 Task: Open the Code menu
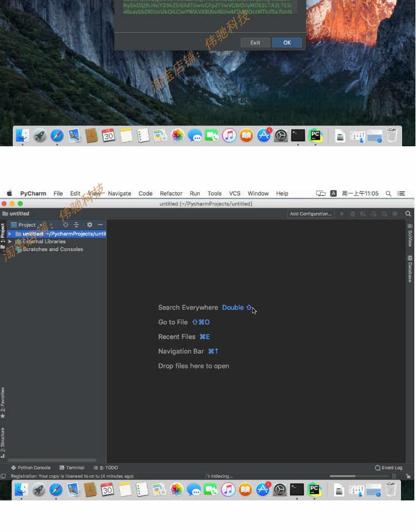[x=145, y=193]
